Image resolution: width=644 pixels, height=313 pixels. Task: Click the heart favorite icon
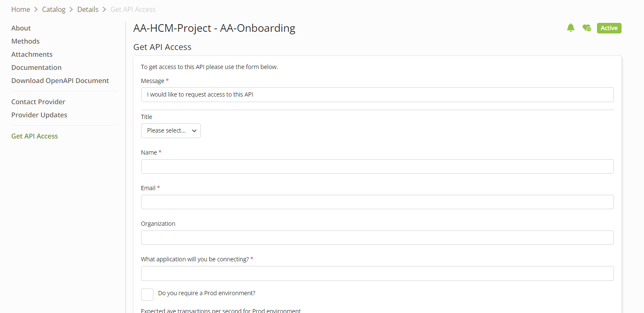586,28
